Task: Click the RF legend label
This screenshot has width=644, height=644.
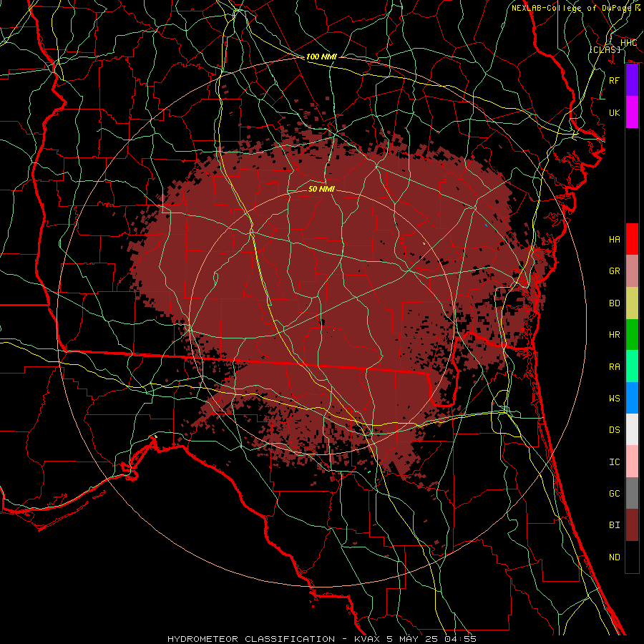Action: 615,80
